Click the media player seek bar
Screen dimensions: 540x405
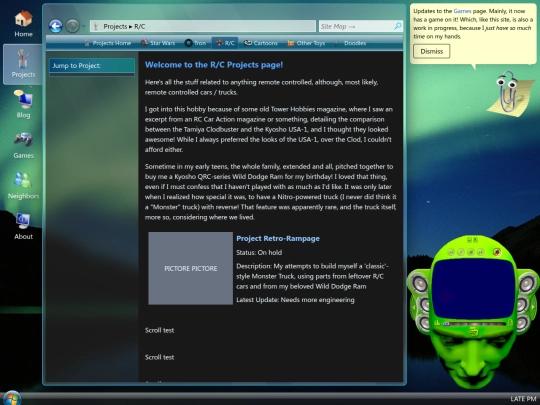pyautogui.click(x=474, y=324)
